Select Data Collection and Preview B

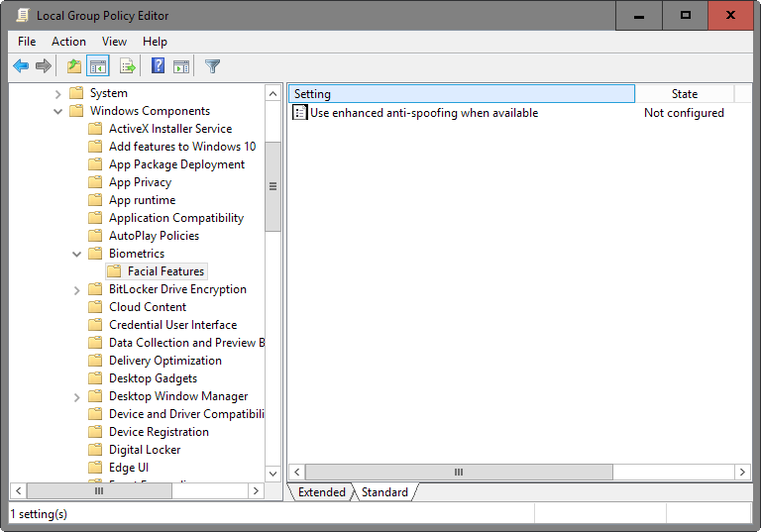[186, 343]
